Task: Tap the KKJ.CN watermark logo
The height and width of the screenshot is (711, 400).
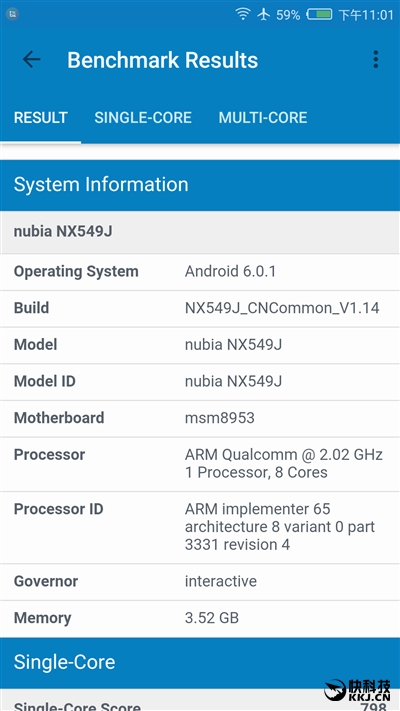Action: [x=357, y=690]
